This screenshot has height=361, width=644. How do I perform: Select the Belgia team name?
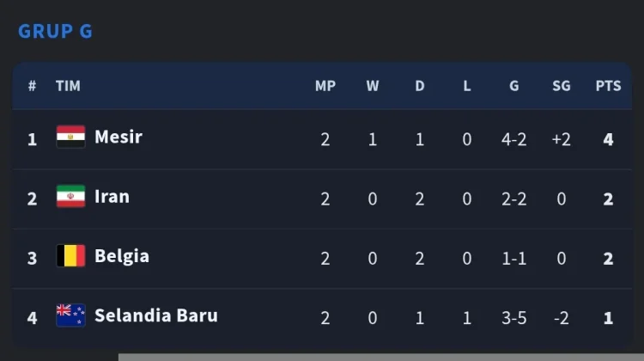(x=122, y=256)
